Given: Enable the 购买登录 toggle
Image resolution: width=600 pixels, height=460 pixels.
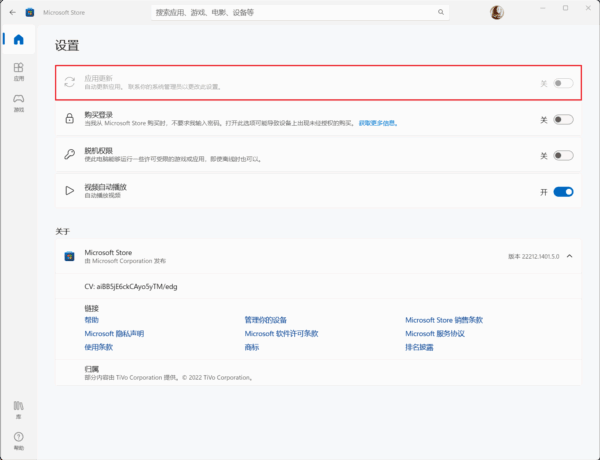Looking at the screenshot, I should tap(563, 120).
